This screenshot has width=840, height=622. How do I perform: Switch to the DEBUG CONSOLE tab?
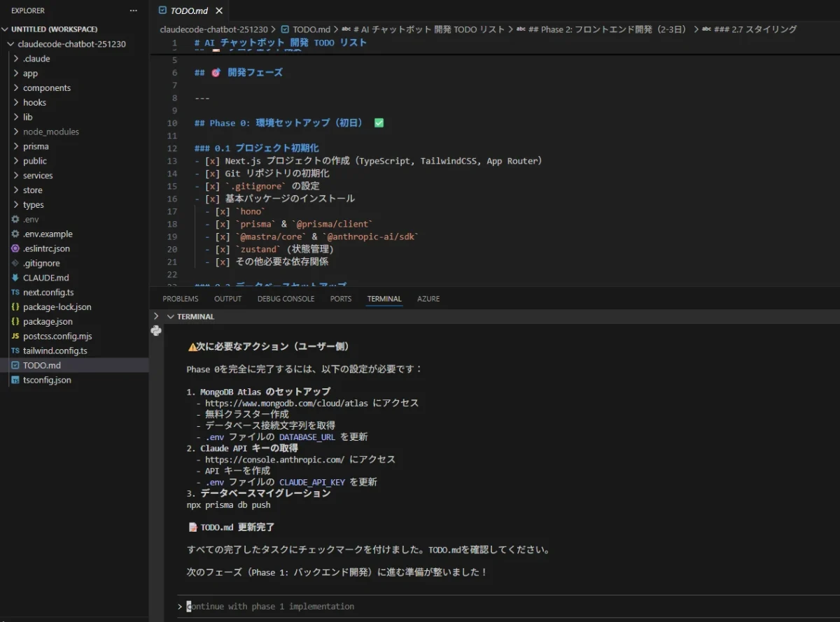(x=286, y=298)
